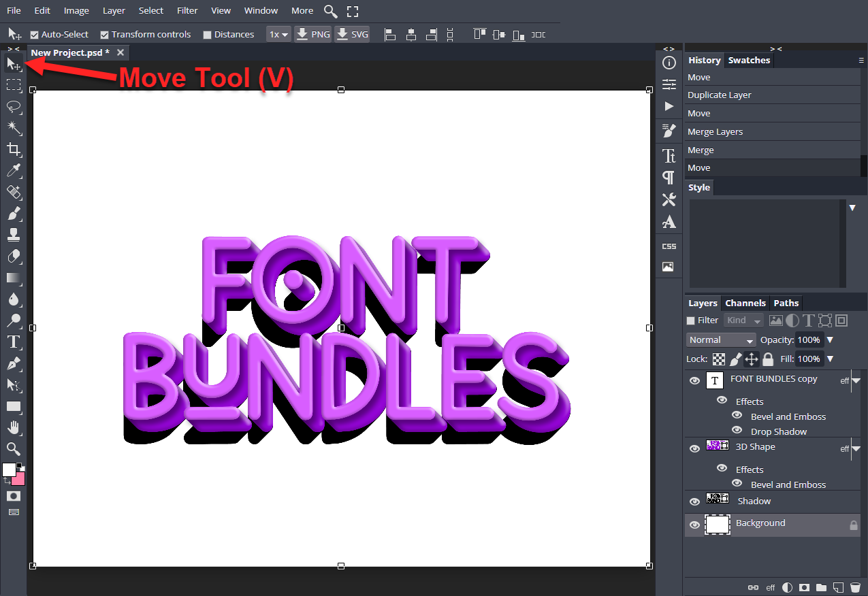Toggle fullscreen mode icon
This screenshot has width=868, height=596.
click(x=352, y=11)
